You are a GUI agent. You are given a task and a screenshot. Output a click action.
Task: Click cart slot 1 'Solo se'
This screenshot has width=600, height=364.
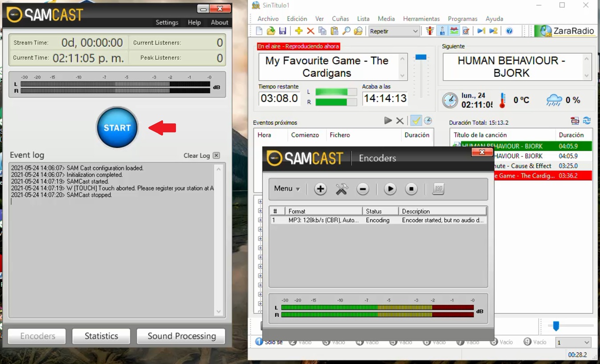[x=269, y=342]
